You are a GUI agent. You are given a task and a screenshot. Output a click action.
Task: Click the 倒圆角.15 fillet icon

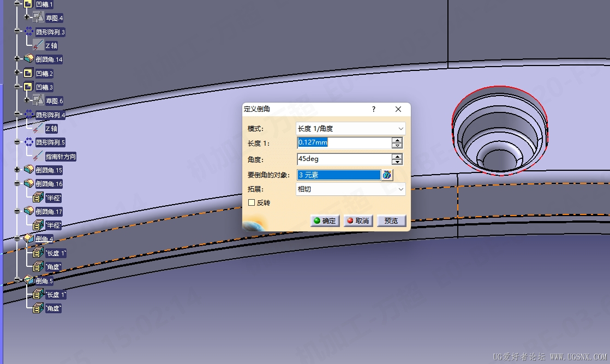[29, 170]
